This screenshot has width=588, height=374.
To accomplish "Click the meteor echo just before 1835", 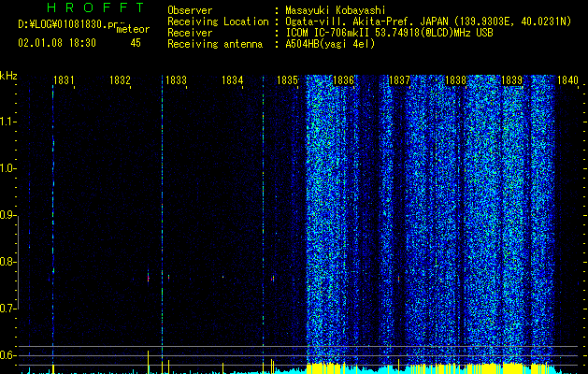I will coord(273,279).
